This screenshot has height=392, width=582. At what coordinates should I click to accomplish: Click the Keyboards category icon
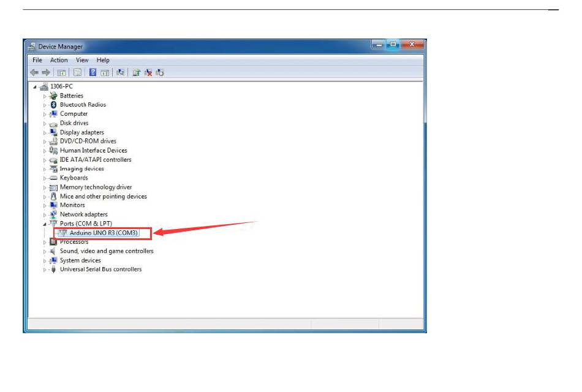(x=53, y=178)
